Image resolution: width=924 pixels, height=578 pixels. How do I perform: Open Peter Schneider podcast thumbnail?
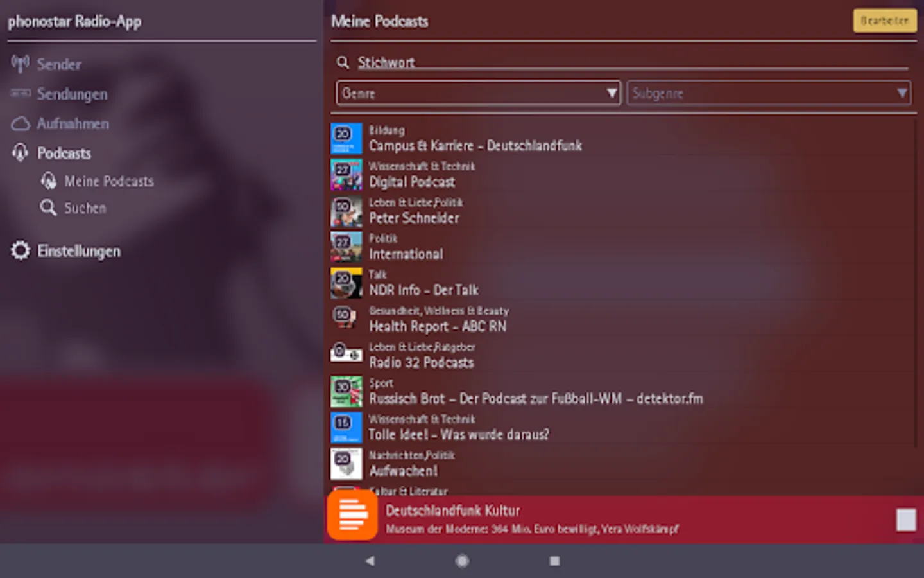(346, 211)
